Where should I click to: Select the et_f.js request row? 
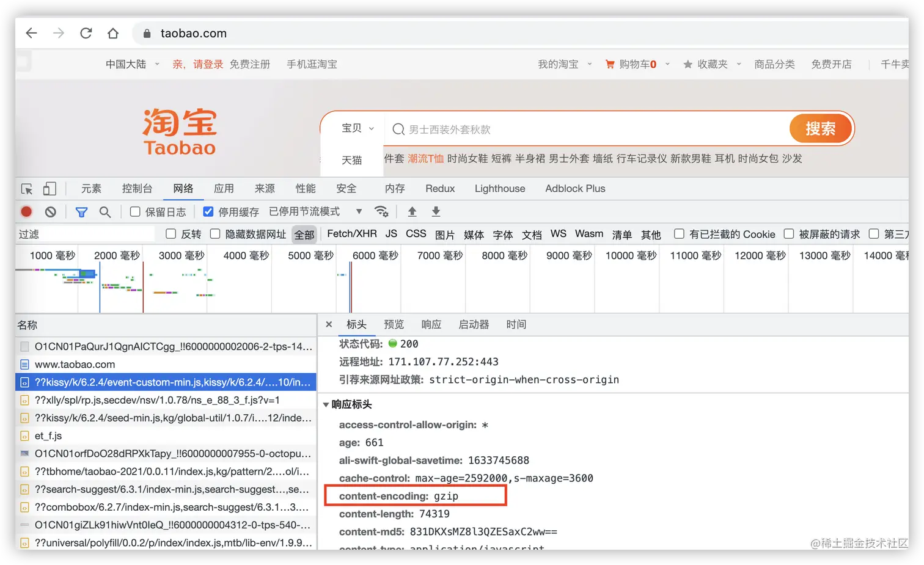coord(166,436)
